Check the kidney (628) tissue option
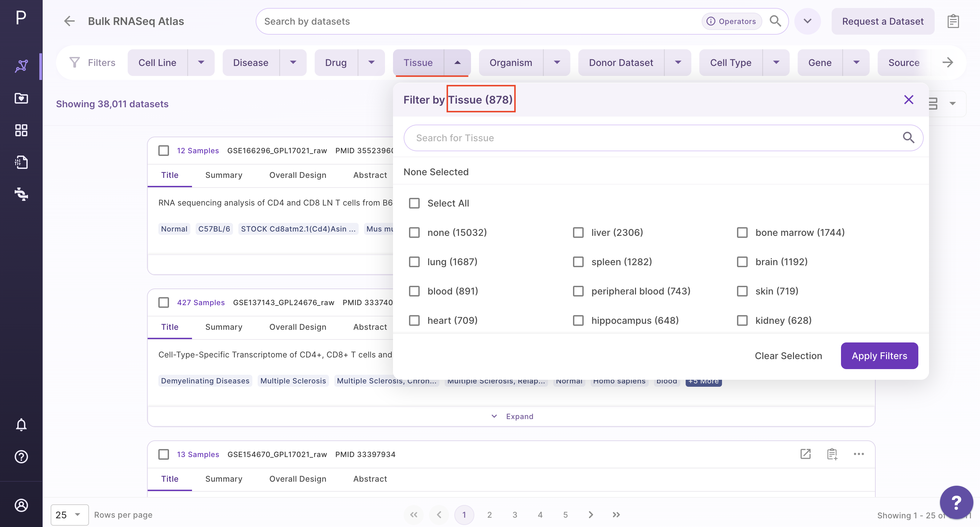Viewport: 980px width, 527px height. click(742, 320)
